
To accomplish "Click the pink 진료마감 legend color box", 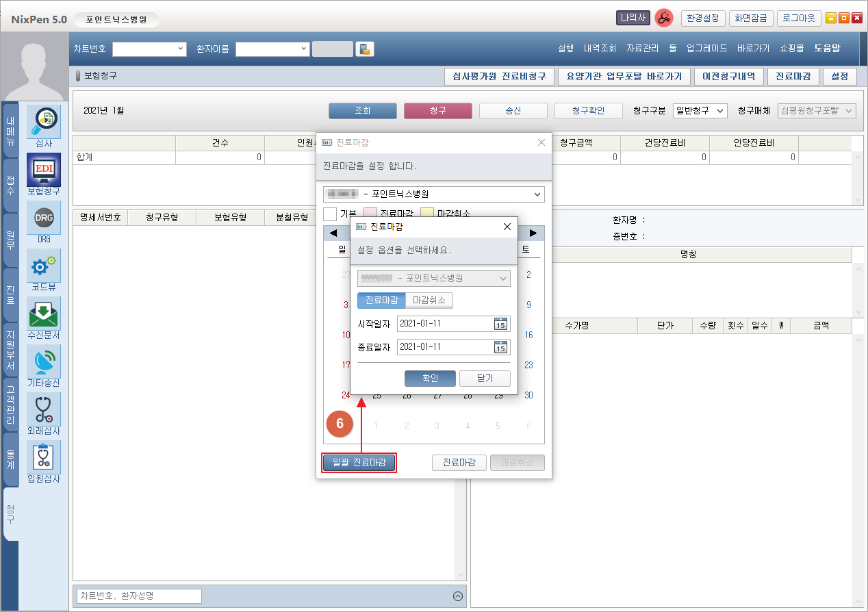I will coord(370,214).
